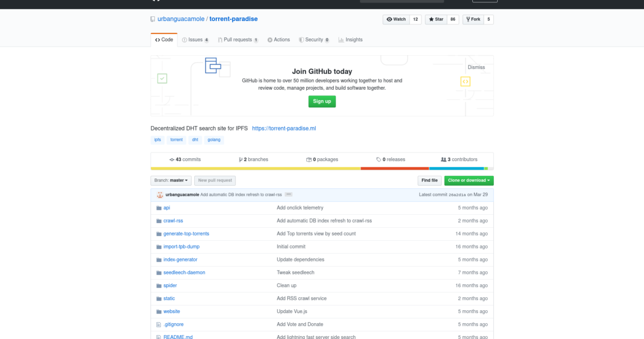
Task: Expand the commit message ellipsis button
Action: (289, 194)
